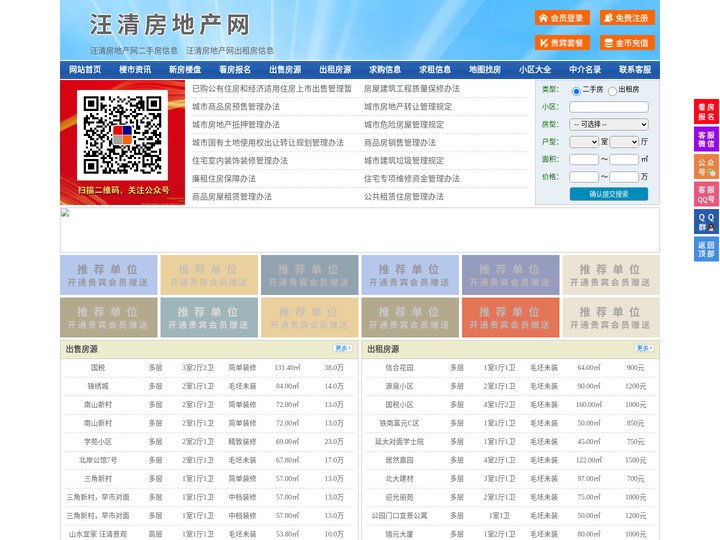
Task: Open 廉租住房保障办法 link
Action: (224, 179)
